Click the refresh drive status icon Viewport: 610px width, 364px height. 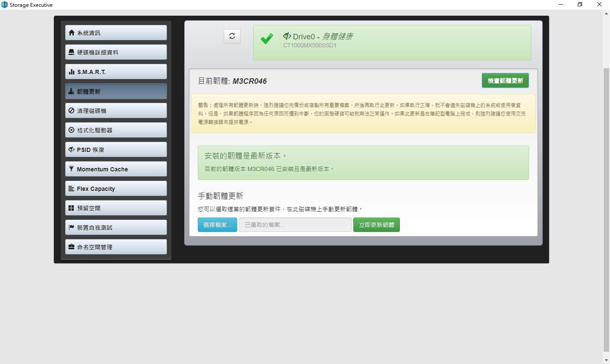pos(232,36)
